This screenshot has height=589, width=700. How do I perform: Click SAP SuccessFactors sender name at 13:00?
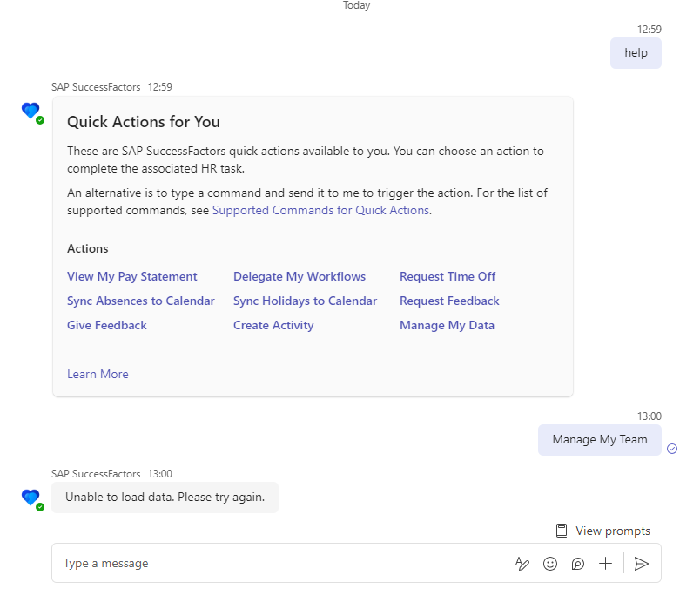point(96,474)
